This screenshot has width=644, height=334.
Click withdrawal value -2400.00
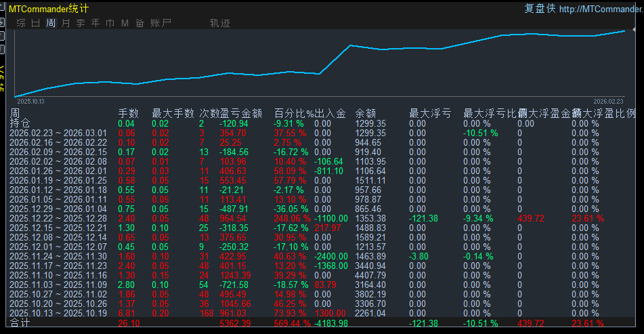331,256
